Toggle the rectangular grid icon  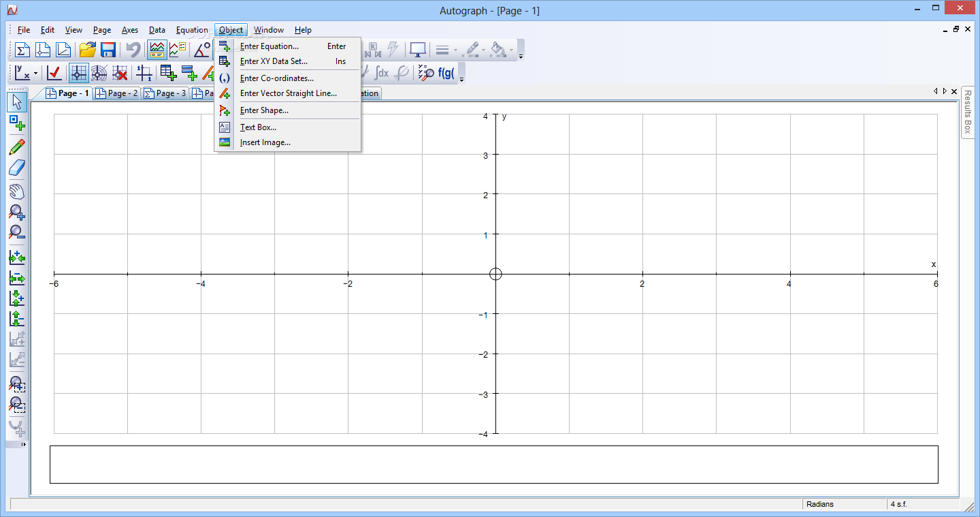point(78,73)
